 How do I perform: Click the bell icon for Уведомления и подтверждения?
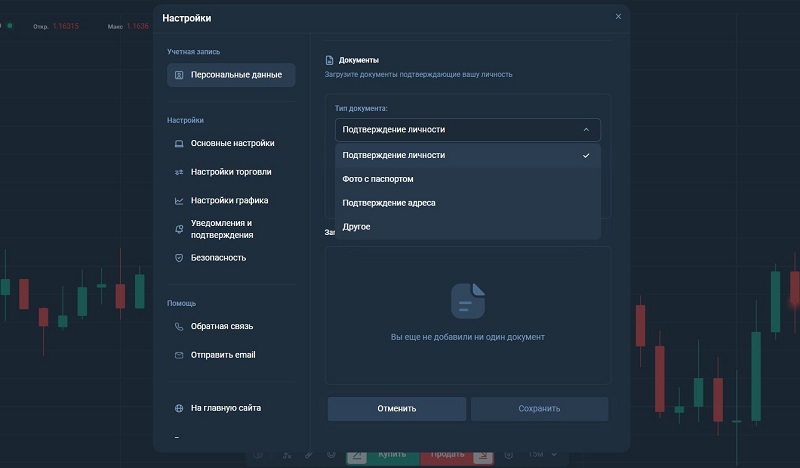click(x=179, y=229)
